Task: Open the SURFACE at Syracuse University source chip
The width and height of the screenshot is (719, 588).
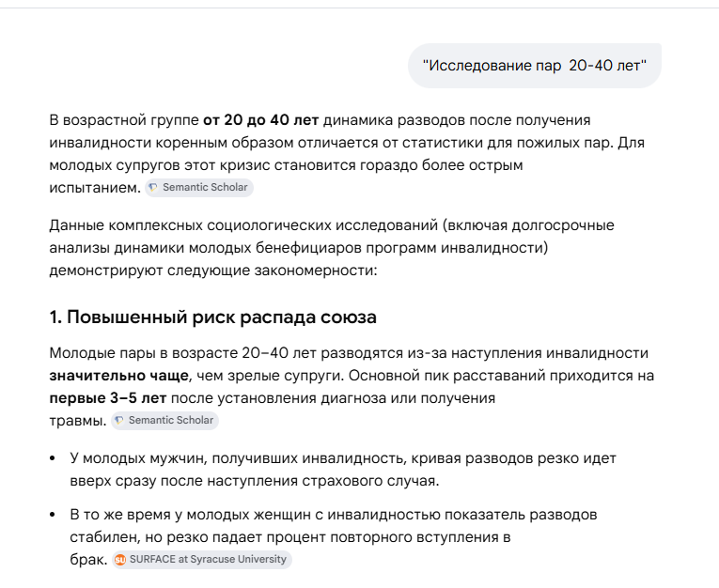Action: click(201, 559)
